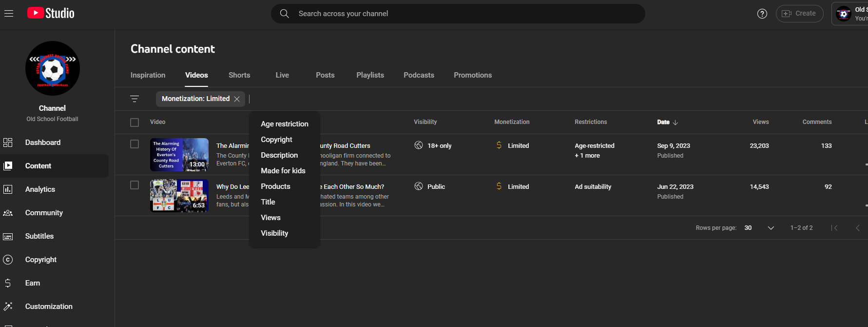Click the channel profile picture
Image resolution: width=868 pixels, height=327 pixels.
click(53, 68)
